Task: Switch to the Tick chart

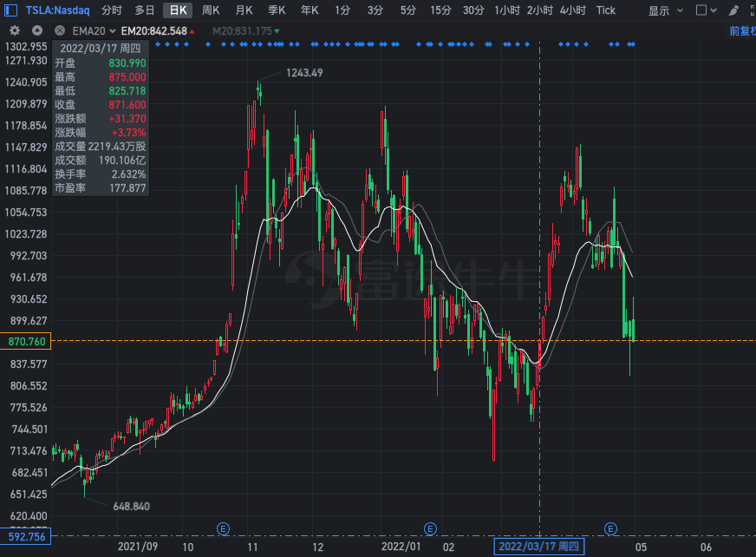Action: pyautogui.click(x=605, y=10)
